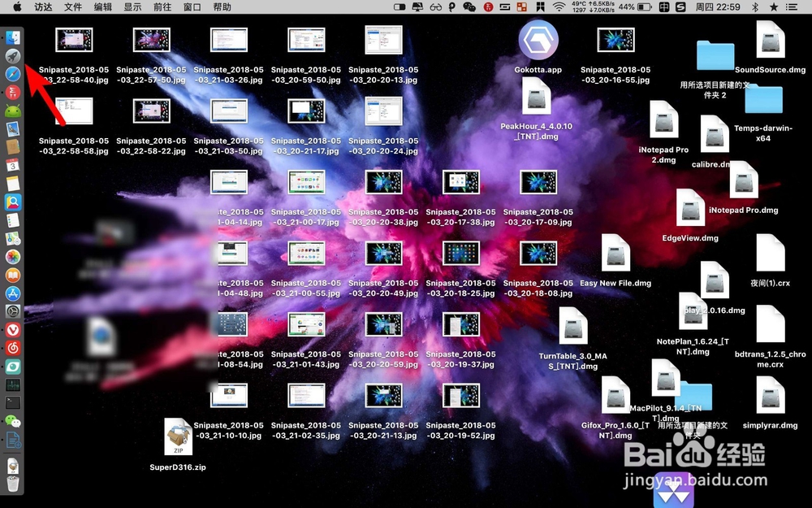Click Sogou input method S icon
This screenshot has width=812, height=508.
pos(680,7)
